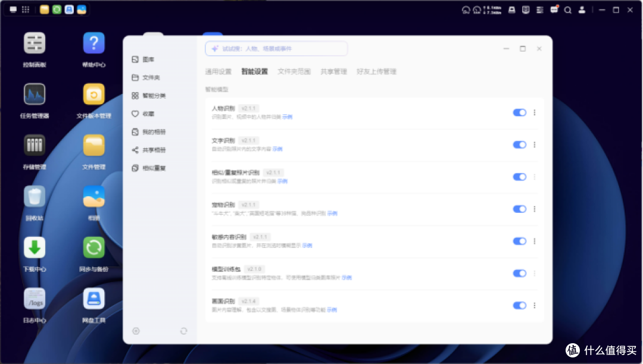Image resolution: width=643 pixels, height=364 pixels.
Task: Click the settings gear at sidebar bottom
Action: 136,331
